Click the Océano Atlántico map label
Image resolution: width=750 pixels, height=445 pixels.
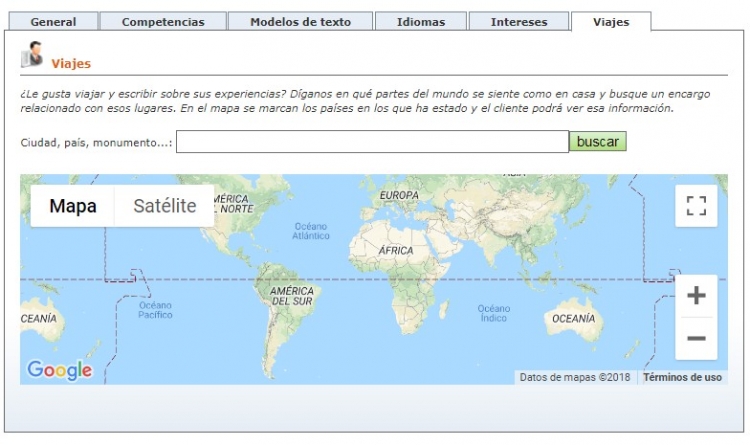[x=310, y=231]
